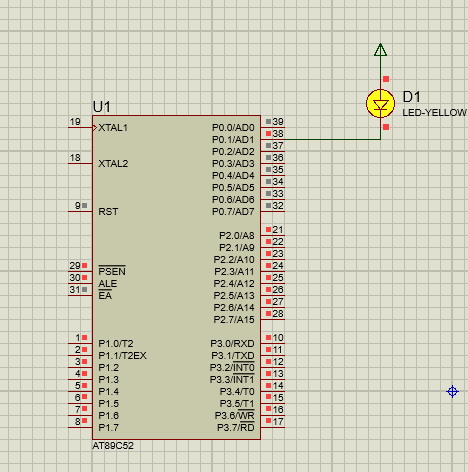Click the P1.1/T2EX pin label
Viewport: 468px width, 472px height.
[122, 356]
